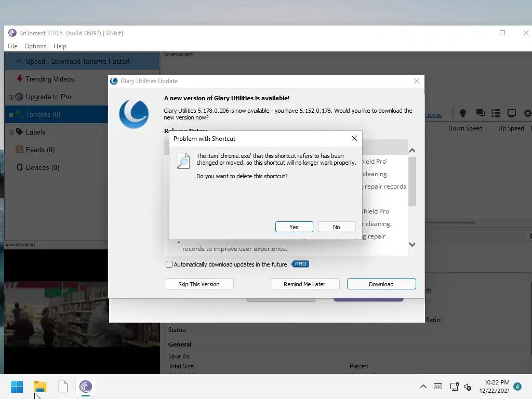Click Remind Me Later button
This screenshot has height=399, width=532.
pyautogui.click(x=304, y=284)
